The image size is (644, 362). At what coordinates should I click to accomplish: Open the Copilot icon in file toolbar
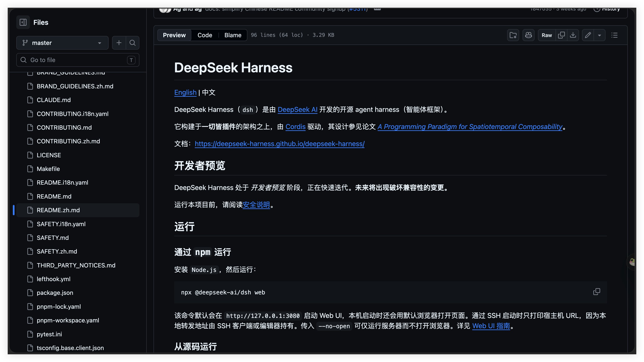click(x=528, y=35)
